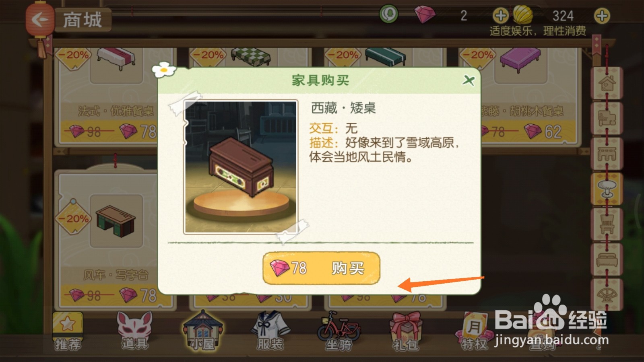Select the house category icon in sidebar
Image resolution: width=644 pixels, height=362 pixels.
[607, 84]
